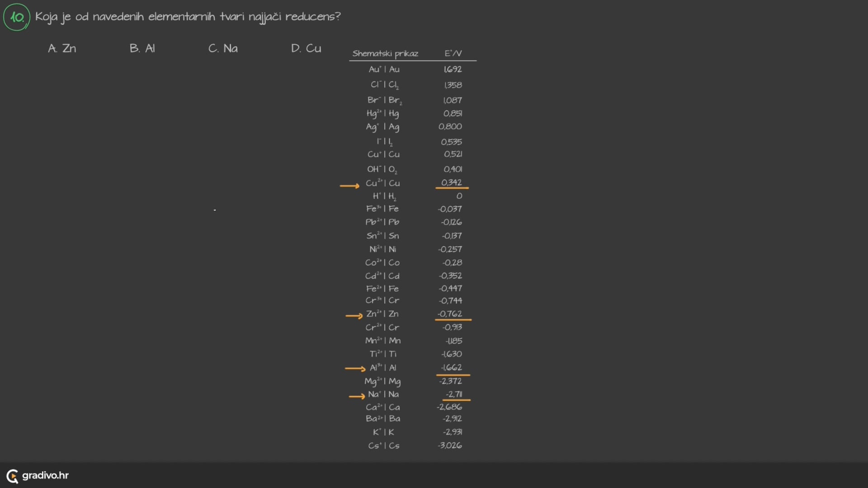Click the Zn²⁺ | Zn row label
Screen dimensions: 868x488
[x=382, y=314]
